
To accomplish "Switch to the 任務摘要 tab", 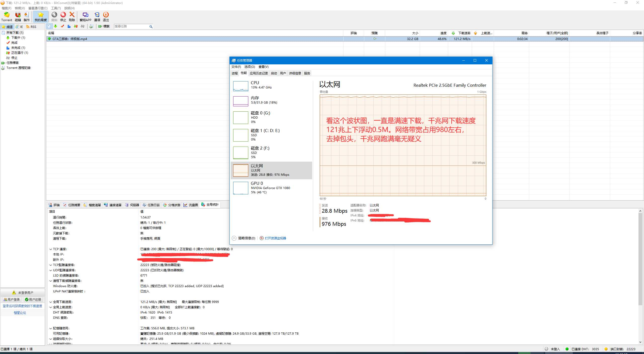I will (x=72, y=205).
